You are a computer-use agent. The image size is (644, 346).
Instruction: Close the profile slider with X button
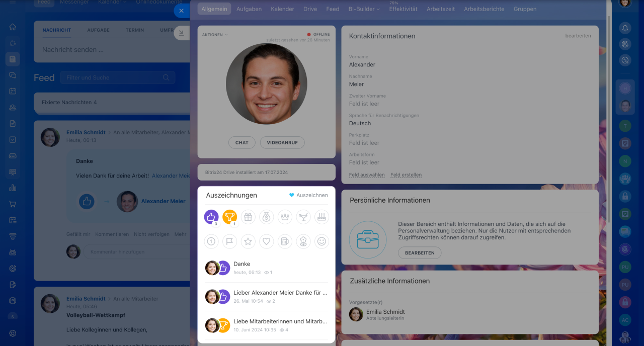[181, 11]
